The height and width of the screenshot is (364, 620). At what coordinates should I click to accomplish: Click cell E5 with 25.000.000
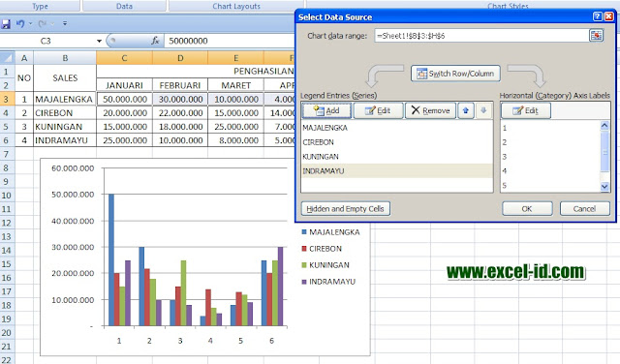[235, 127]
